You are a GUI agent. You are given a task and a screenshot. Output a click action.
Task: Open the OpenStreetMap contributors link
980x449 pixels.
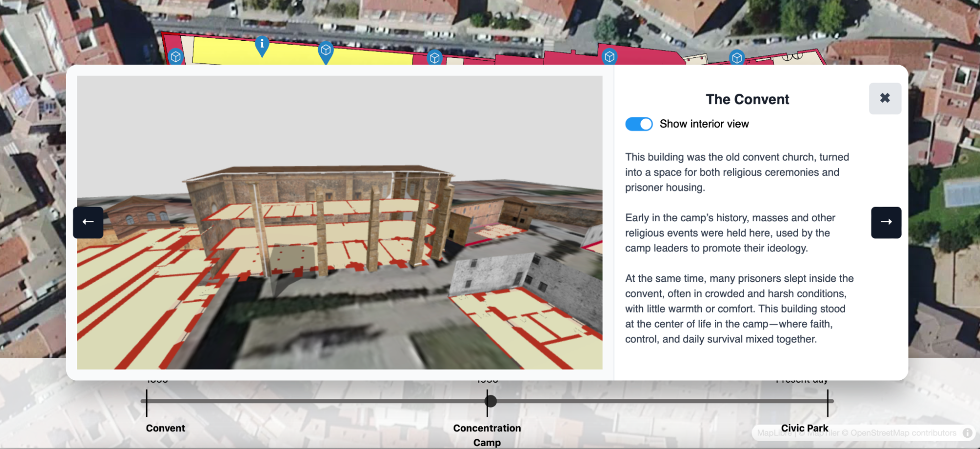pos(903,433)
